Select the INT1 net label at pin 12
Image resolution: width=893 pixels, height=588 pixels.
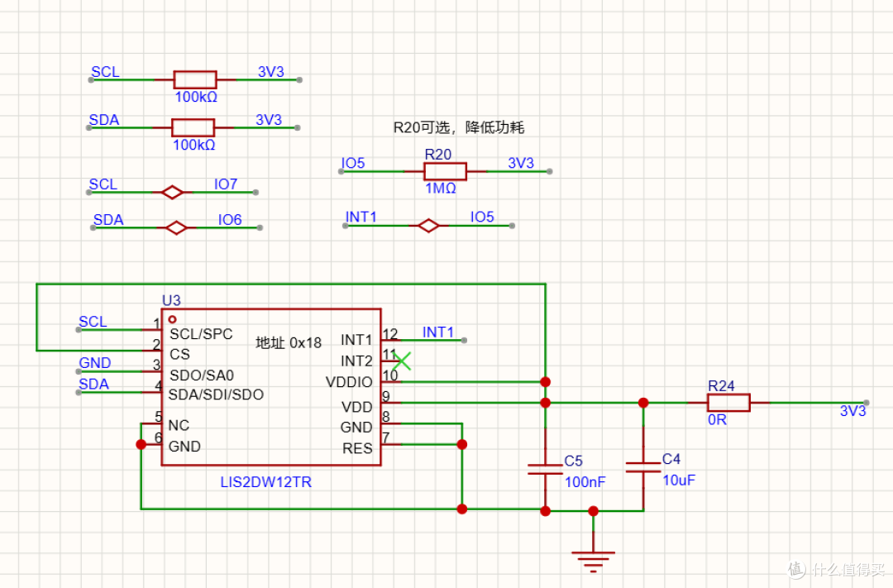tap(438, 332)
